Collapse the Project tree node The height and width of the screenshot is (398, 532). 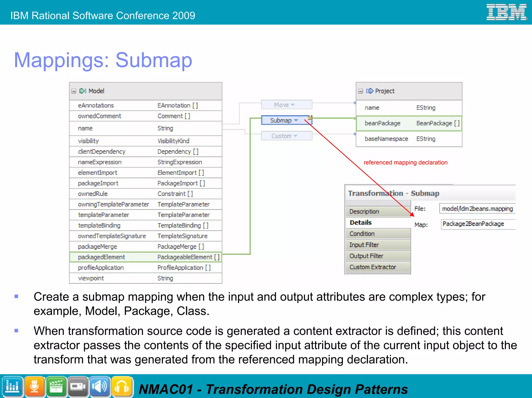point(360,91)
